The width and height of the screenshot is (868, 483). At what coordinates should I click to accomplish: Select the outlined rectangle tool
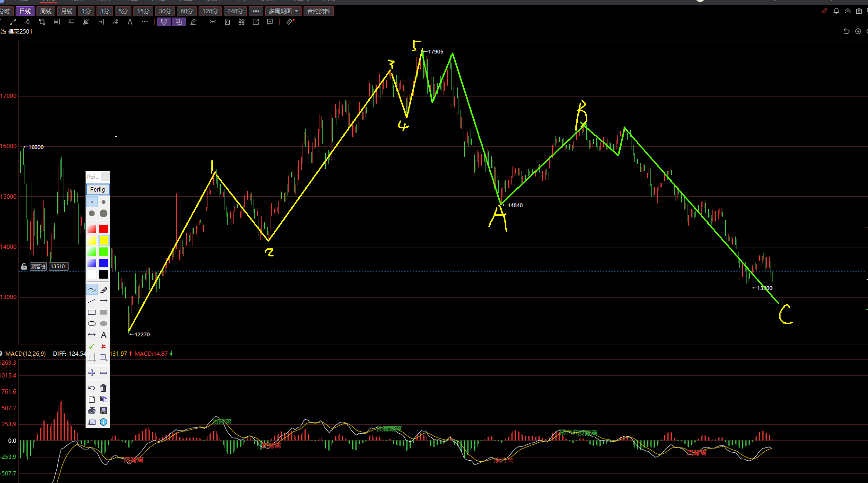pos(92,312)
